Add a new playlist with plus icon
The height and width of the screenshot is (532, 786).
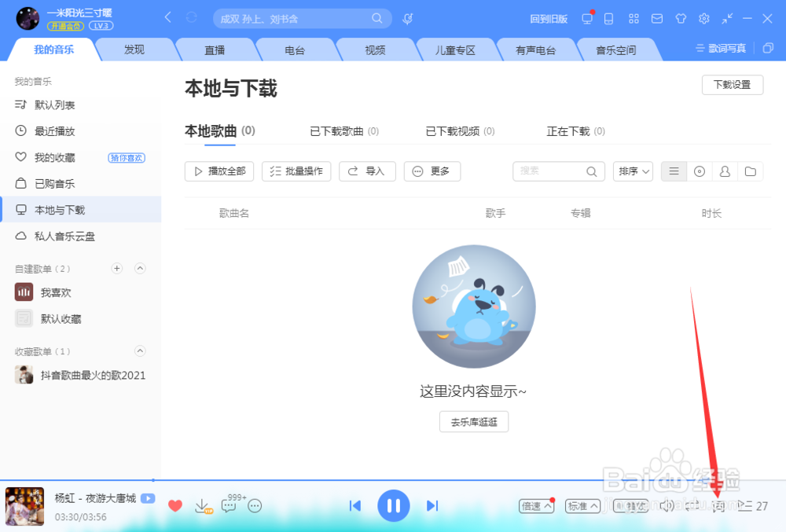point(117,269)
